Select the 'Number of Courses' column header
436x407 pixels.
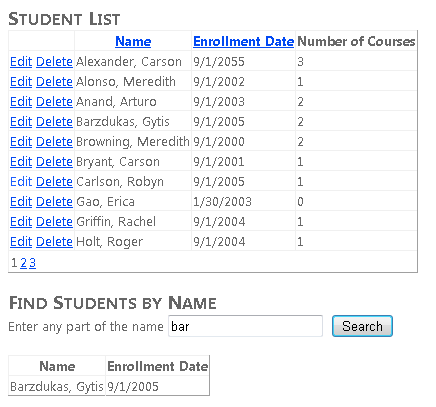[356, 41]
